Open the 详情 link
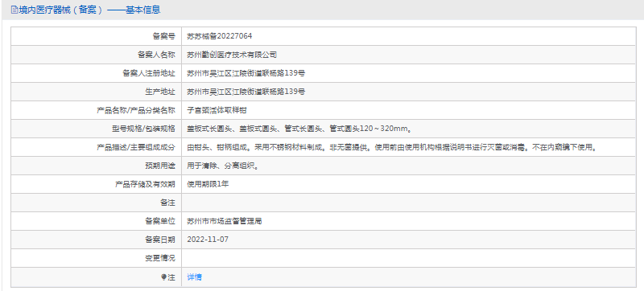 194,277
